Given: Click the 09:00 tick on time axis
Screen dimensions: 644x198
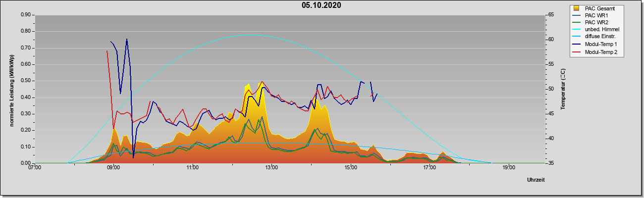Looking at the screenshot, I should 114,168.
